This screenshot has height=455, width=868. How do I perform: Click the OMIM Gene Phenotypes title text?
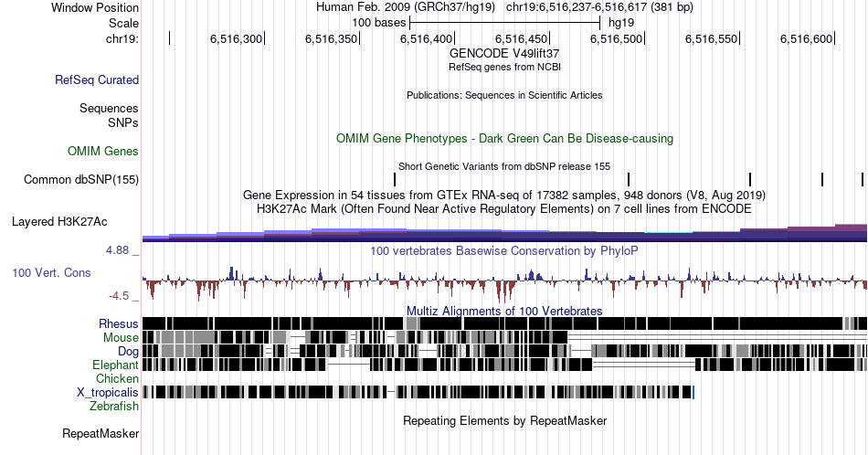click(x=504, y=138)
